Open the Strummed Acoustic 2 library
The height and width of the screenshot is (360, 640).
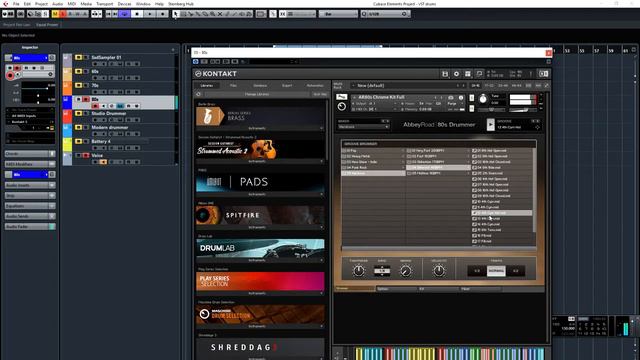tap(260, 149)
